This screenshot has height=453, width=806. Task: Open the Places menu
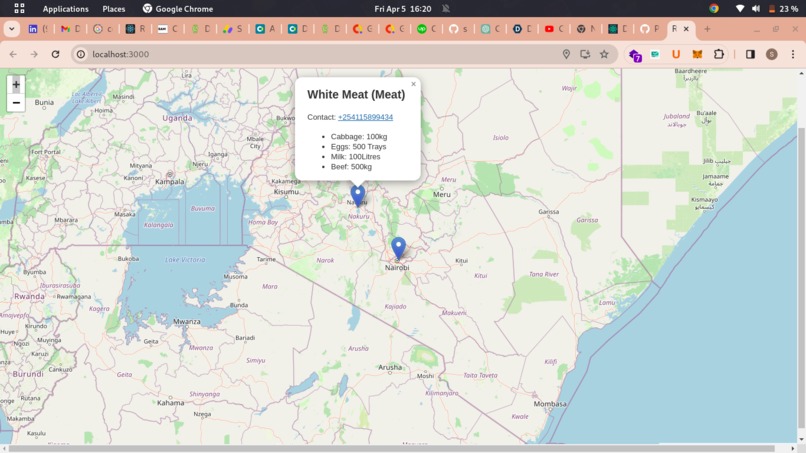click(x=114, y=9)
